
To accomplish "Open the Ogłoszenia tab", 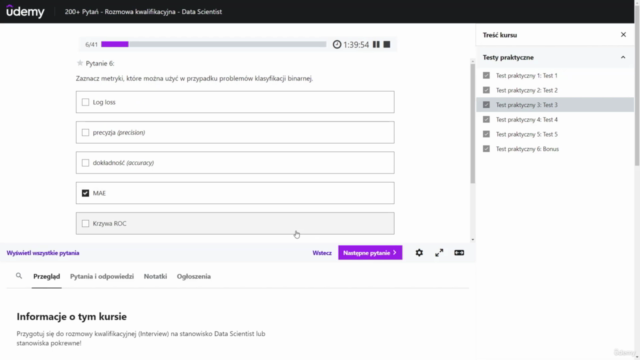I will [x=194, y=276].
